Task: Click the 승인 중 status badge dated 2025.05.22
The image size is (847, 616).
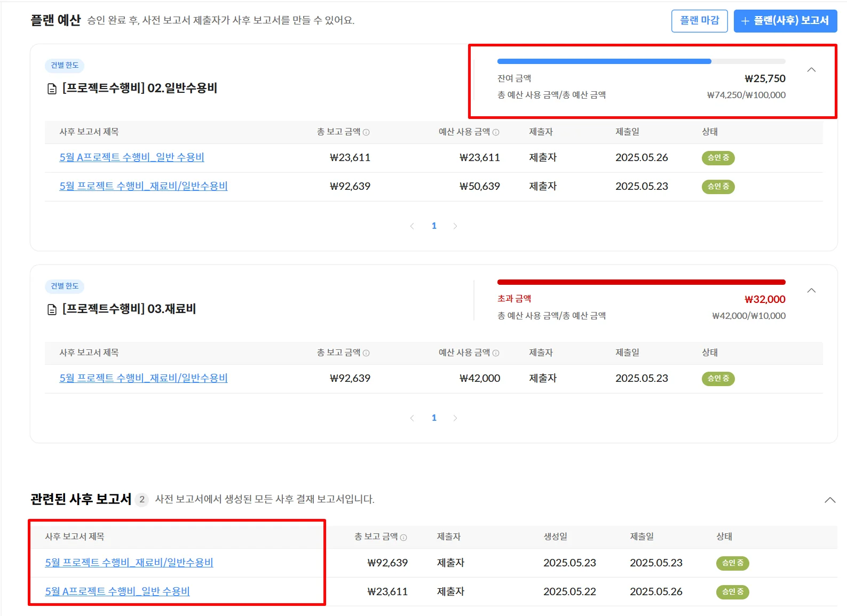Action: click(732, 591)
